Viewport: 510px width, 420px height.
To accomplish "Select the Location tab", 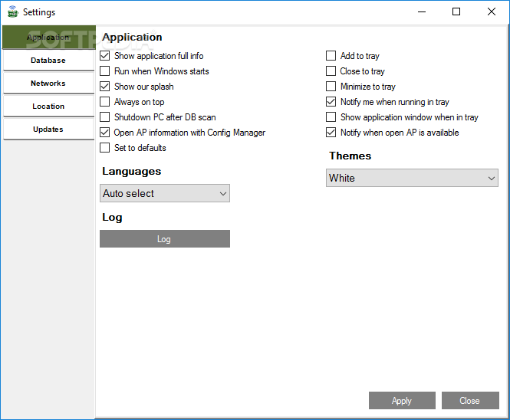I will tap(49, 107).
